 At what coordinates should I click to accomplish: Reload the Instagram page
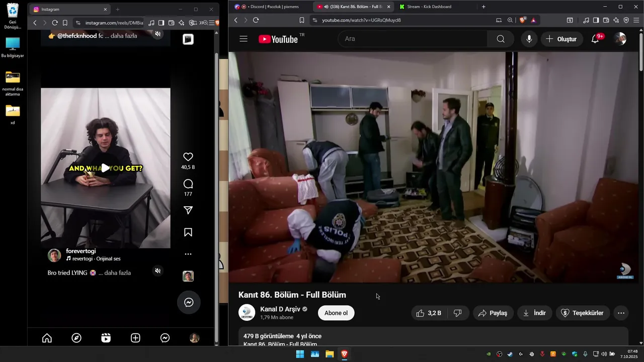pos(55,23)
